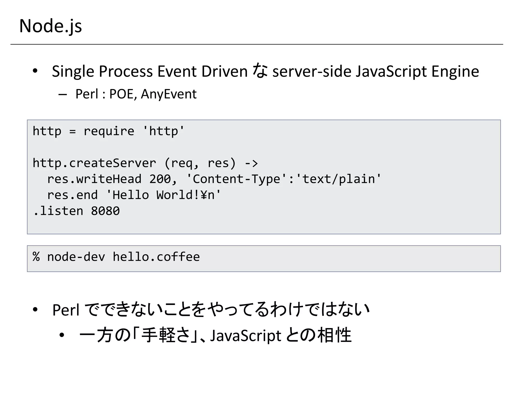Click the 'Perl でできないこと' bullet text

click(x=211, y=309)
